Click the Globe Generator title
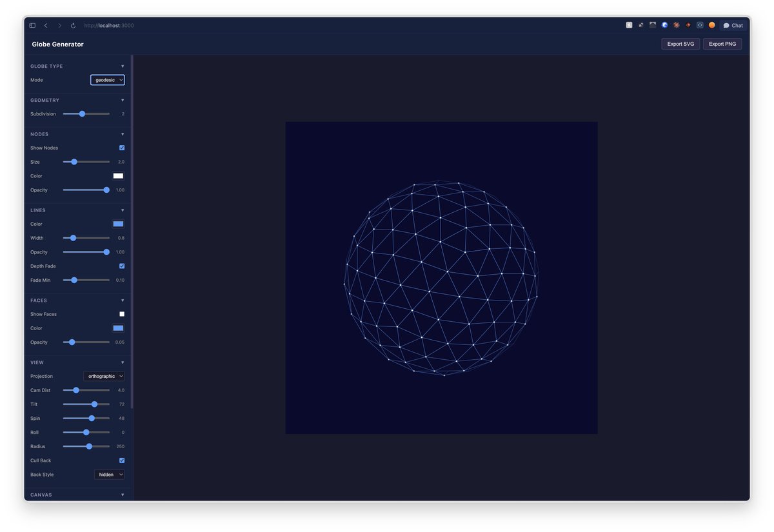The image size is (774, 532). coord(57,44)
